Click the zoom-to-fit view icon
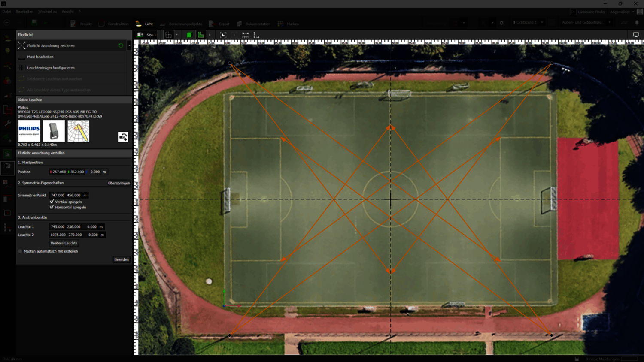644x362 pixels. click(223, 35)
